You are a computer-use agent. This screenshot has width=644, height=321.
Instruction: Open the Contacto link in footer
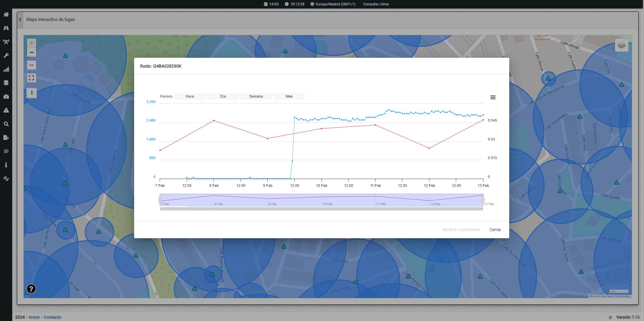52,317
